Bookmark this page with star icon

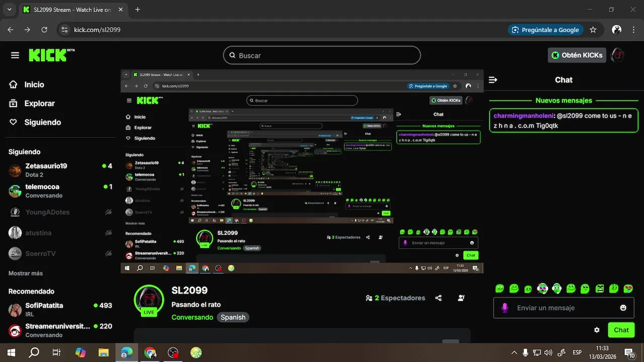click(593, 30)
